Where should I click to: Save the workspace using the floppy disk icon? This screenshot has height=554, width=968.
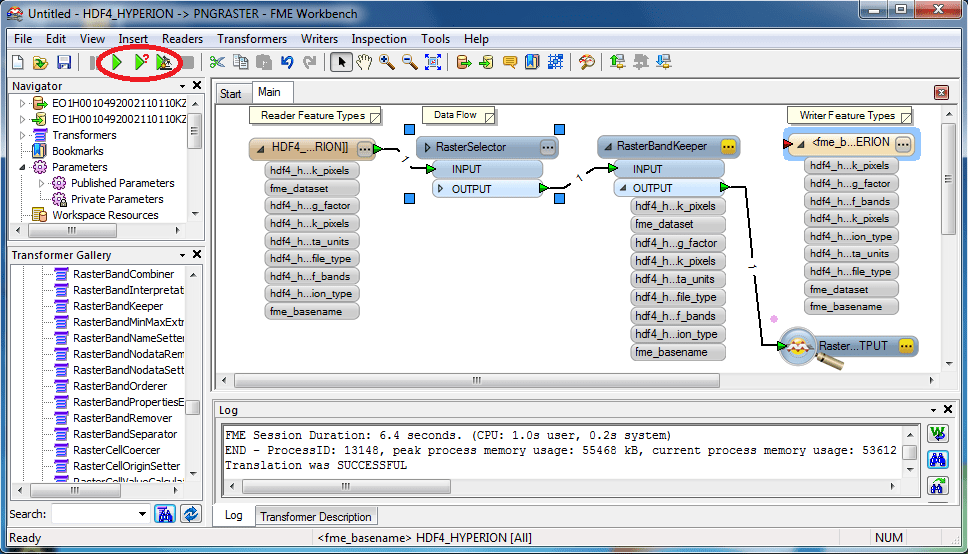[64, 62]
